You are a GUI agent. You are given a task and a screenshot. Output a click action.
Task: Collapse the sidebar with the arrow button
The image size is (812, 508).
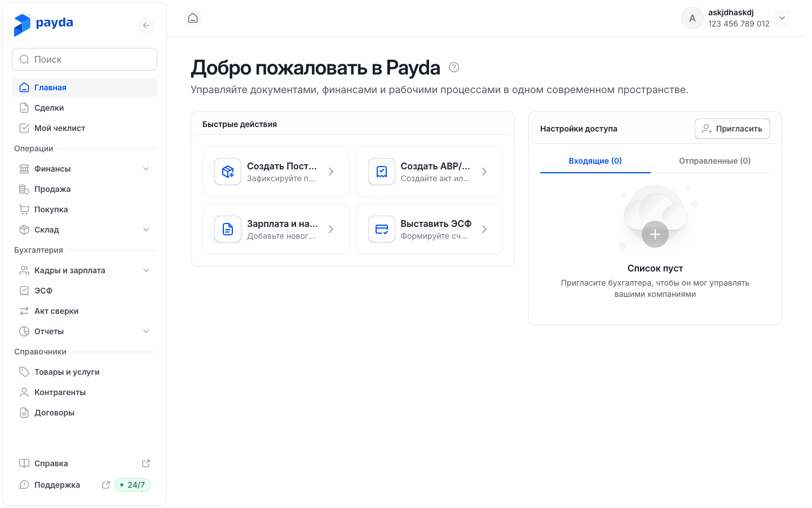[x=146, y=25]
